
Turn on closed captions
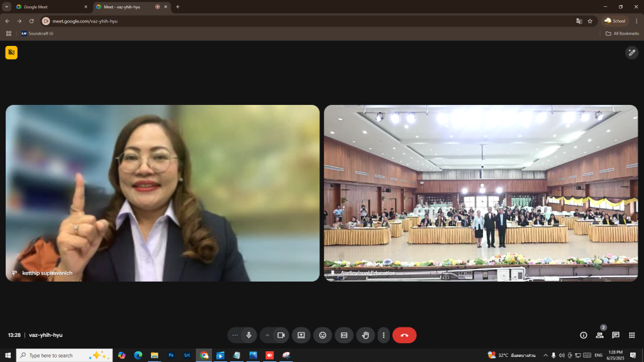(343, 335)
